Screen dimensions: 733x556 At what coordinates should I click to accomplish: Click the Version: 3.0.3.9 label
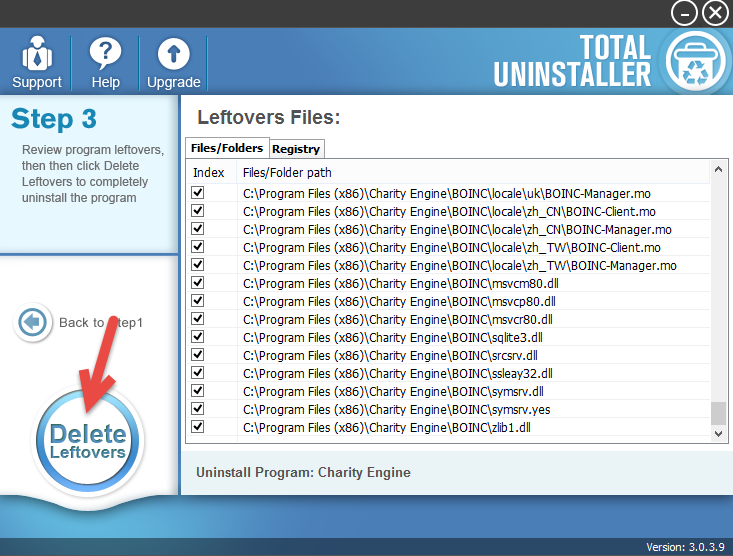[685, 547]
